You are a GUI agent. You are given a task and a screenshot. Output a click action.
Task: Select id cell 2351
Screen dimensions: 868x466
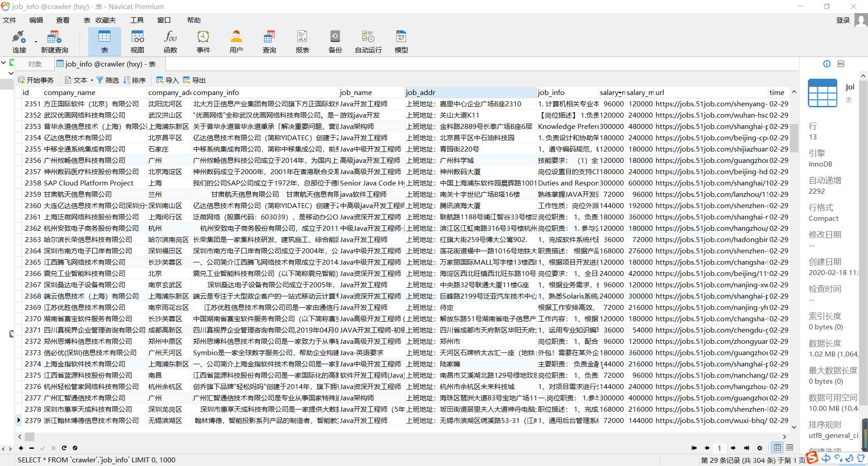click(x=33, y=104)
